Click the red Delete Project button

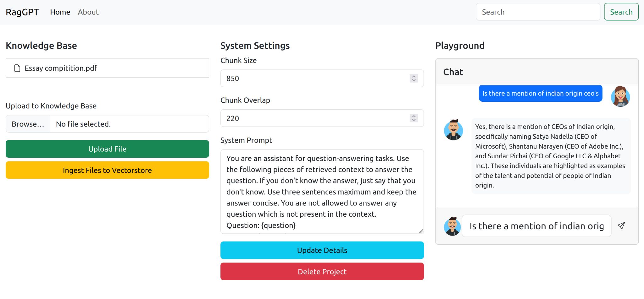[x=322, y=272]
